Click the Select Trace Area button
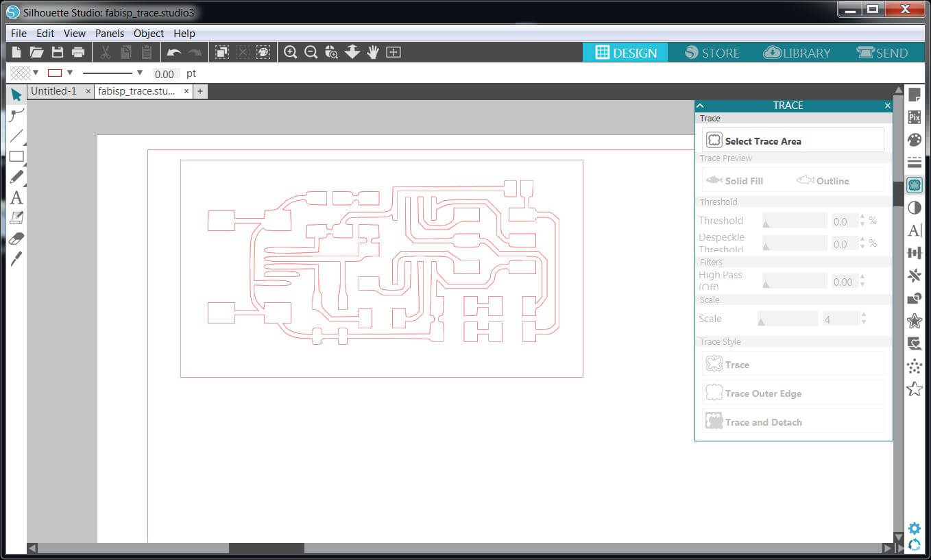This screenshot has width=931, height=560. 793,141
